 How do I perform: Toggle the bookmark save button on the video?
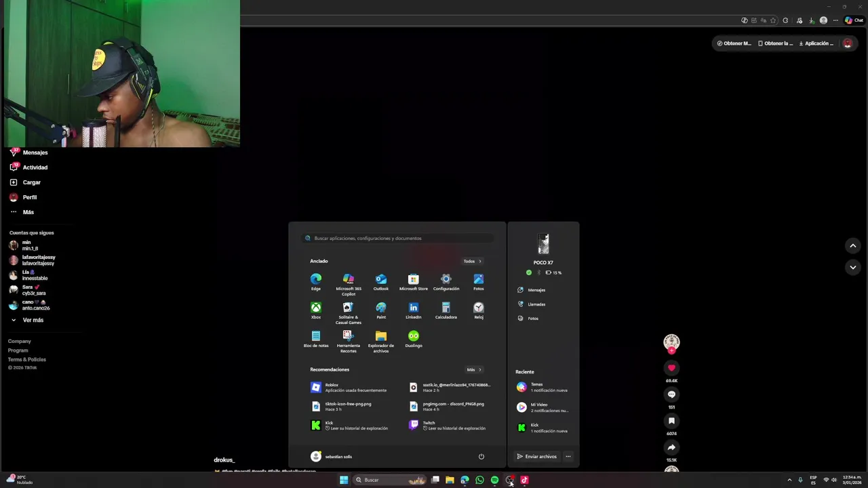(671, 421)
